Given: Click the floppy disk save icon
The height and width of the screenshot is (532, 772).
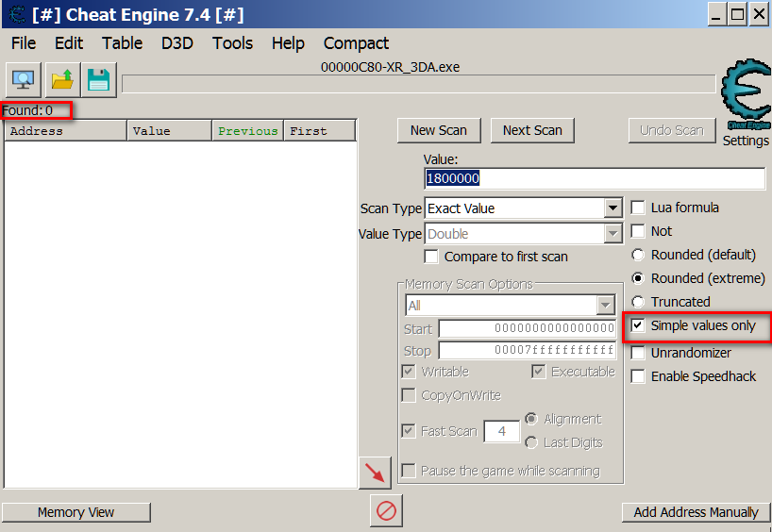Looking at the screenshot, I should tap(98, 80).
